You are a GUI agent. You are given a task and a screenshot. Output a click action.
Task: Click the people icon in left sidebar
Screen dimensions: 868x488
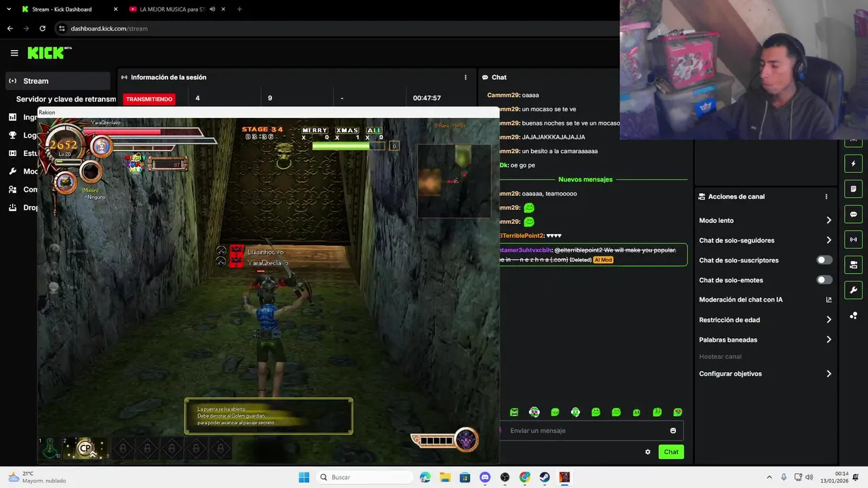tap(12, 189)
